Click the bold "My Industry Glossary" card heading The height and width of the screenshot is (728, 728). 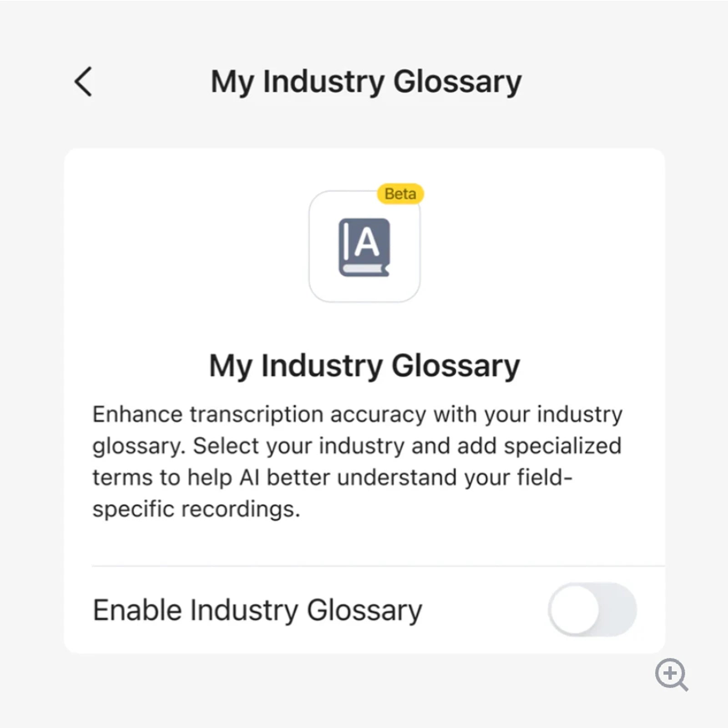[x=364, y=366]
